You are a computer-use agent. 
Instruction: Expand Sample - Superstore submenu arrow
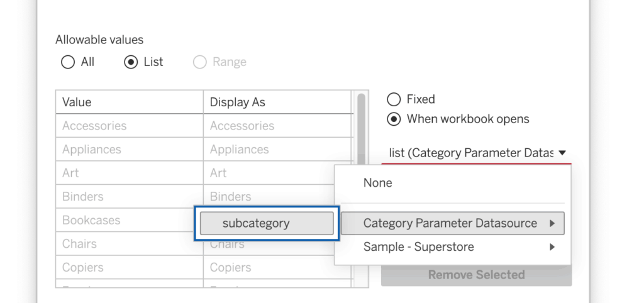coord(552,247)
